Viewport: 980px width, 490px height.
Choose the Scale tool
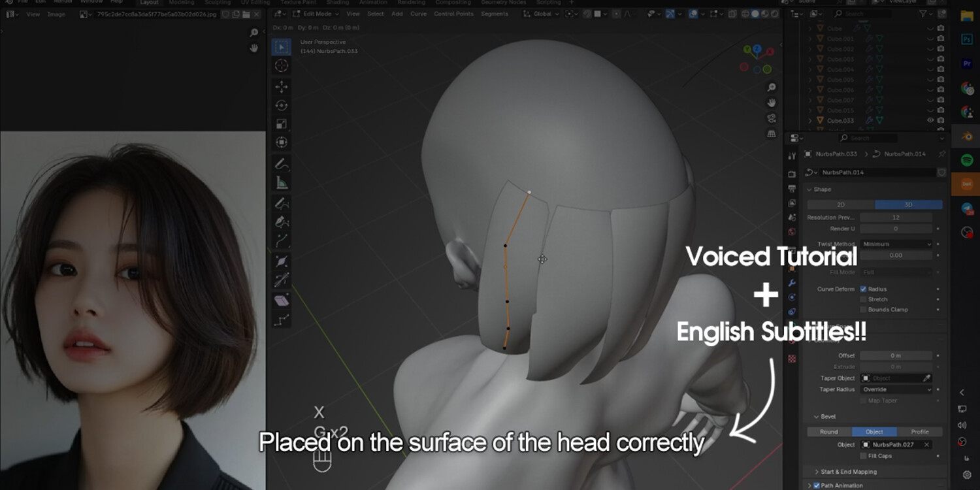pos(282,124)
